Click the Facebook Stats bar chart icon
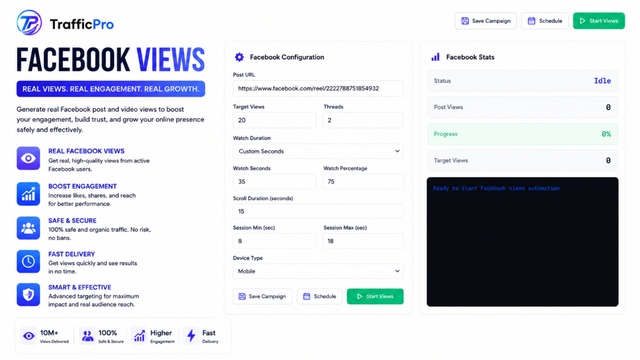This screenshot has width=640, height=360. point(436,57)
